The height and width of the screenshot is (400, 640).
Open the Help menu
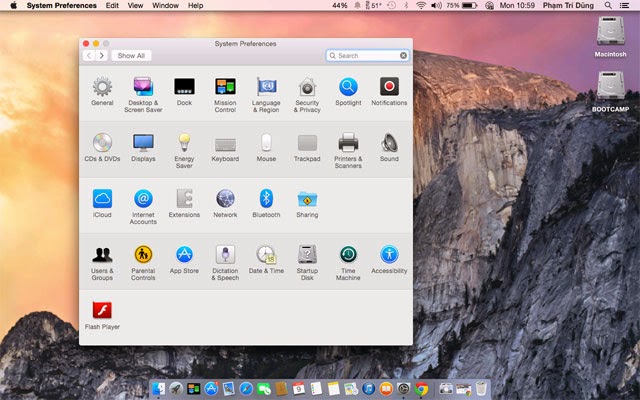[x=196, y=5]
